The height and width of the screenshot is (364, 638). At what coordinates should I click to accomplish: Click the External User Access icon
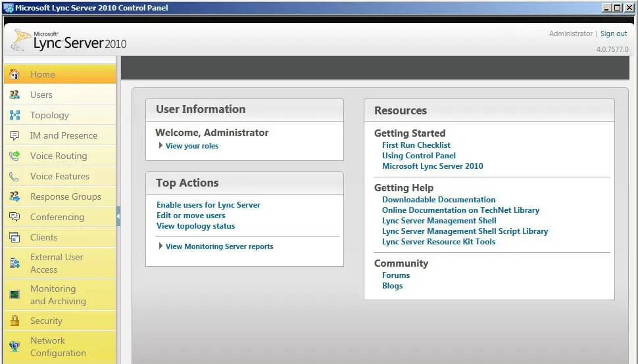[14, 263]
